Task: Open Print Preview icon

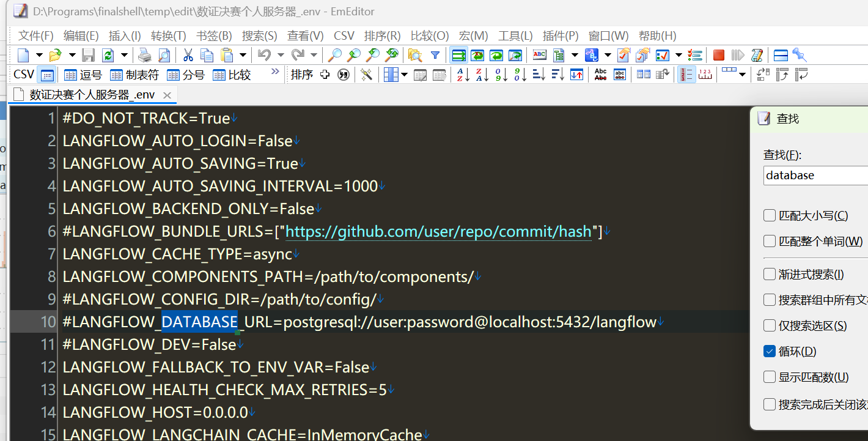Action: (164, 55)
